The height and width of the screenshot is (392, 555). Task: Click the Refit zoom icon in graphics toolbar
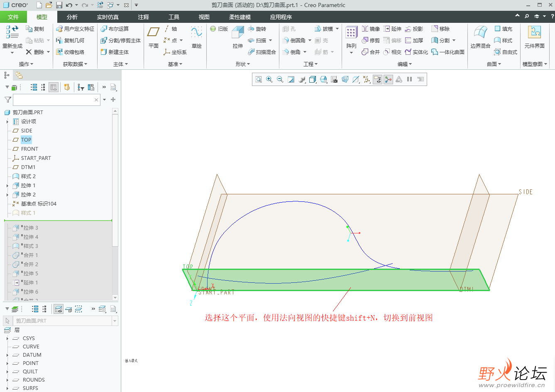coord(259,79)
